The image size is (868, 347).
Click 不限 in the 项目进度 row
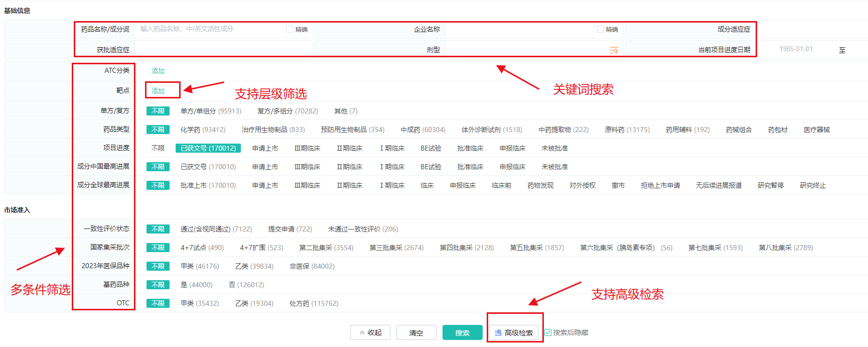(158, 148)
